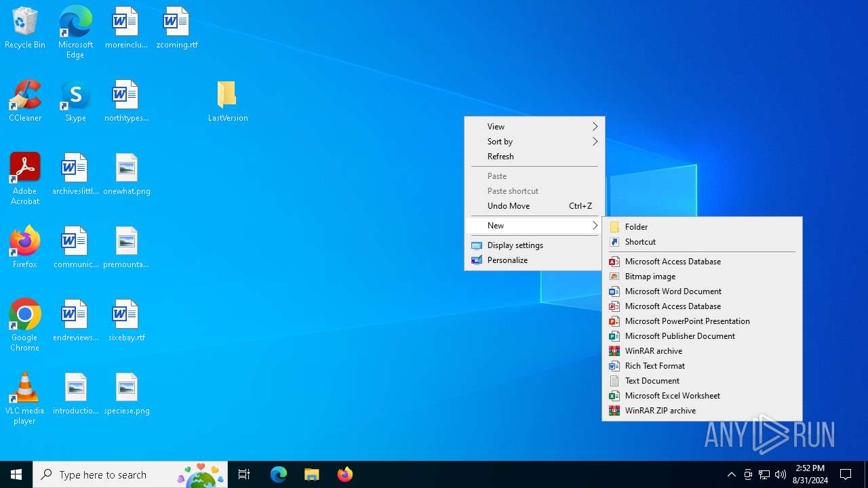
Task: Open Task View from the taskbar
Action: (x=244, y=474)
